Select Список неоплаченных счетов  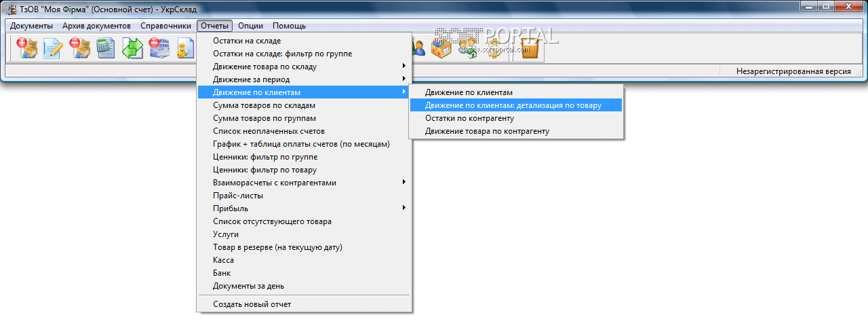(x=304, y=131)
